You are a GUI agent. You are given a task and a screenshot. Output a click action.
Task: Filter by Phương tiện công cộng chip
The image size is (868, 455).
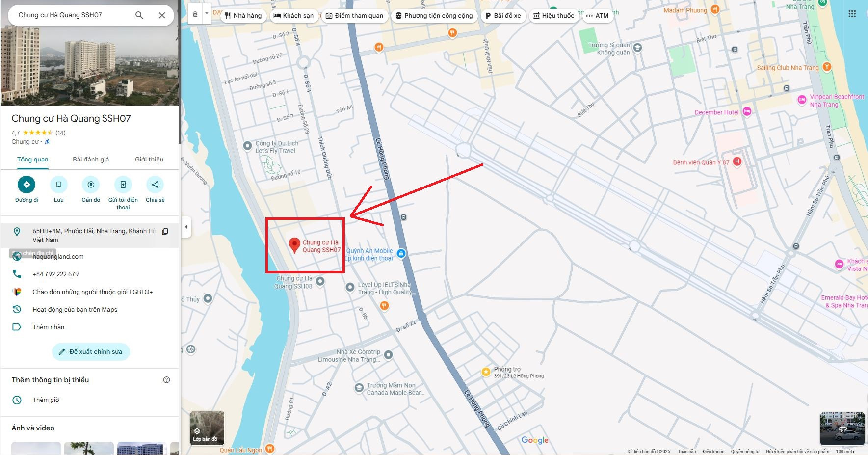click(x=435, y=16)
